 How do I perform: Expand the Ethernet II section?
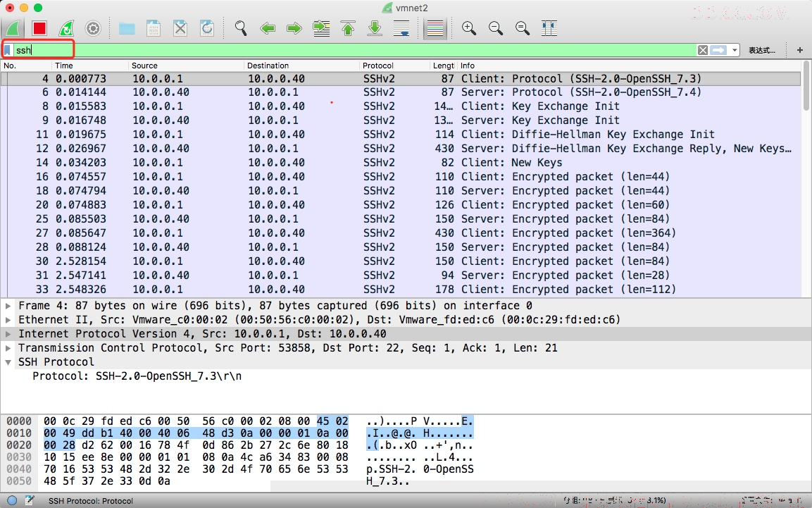(8, 319)
